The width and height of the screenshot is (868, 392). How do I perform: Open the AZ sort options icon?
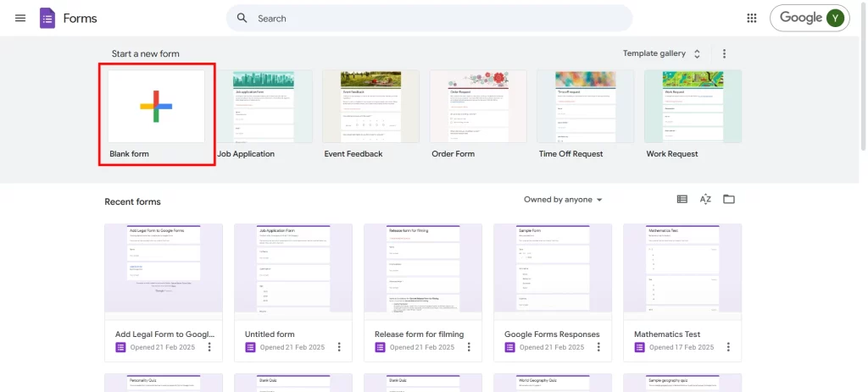pyautogui.click(x=705, y=200)
